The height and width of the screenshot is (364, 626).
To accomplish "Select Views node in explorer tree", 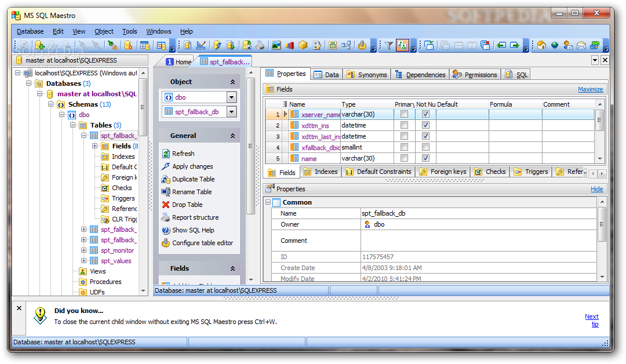I will click(98, 271).
